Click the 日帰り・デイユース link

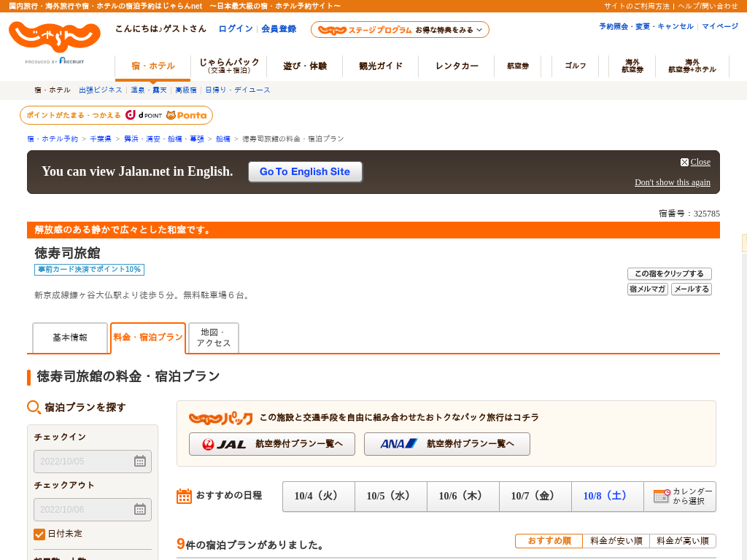click(x=237, y=90)
